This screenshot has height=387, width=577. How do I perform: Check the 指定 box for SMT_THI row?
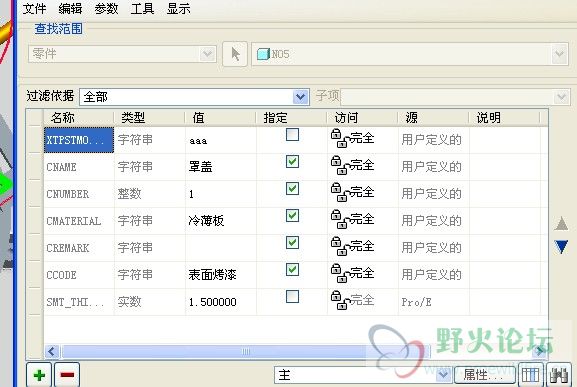pos(292,297)
